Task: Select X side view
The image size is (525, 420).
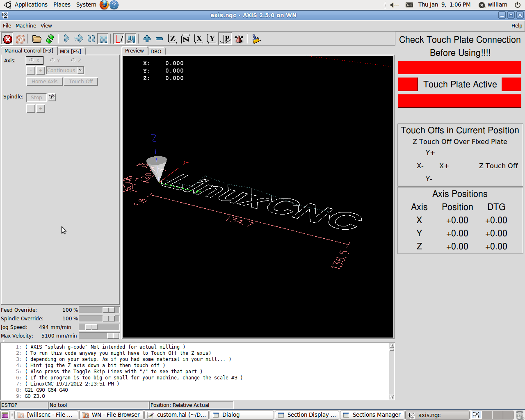Action: tap(199, 39)
